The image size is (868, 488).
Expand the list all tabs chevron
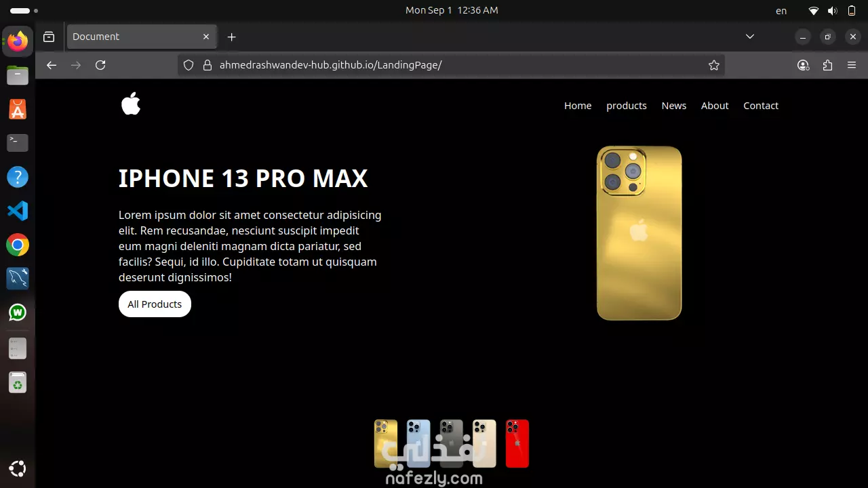pyautogui.click(x=749, y=37)
